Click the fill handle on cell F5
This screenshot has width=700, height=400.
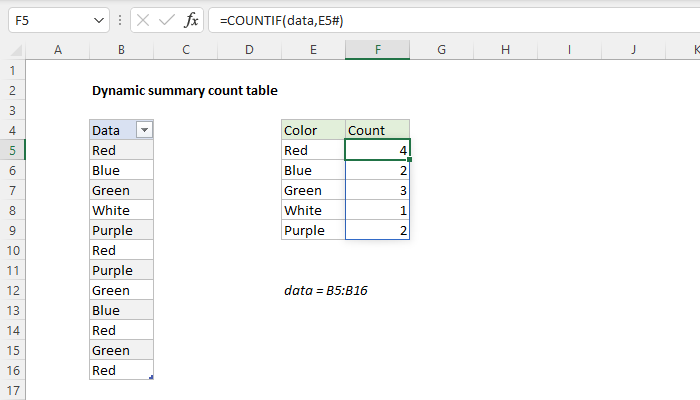click(409, 160)
